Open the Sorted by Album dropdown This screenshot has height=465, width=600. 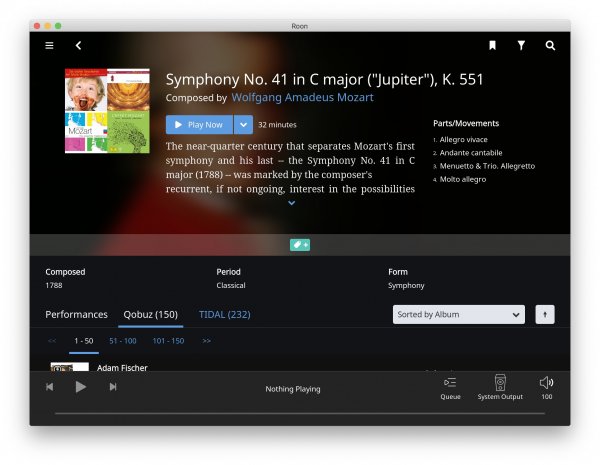click(x=459, y=315)
